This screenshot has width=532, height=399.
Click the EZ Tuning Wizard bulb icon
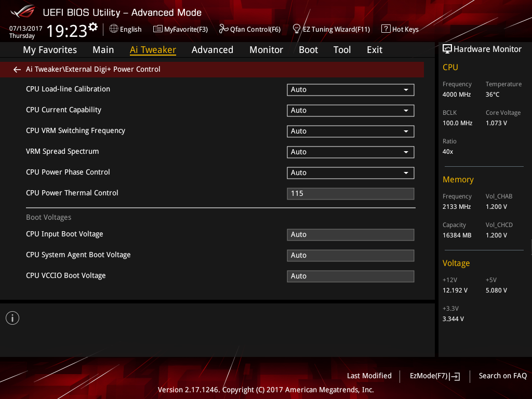pyautogui.click(x=296, y=29)
